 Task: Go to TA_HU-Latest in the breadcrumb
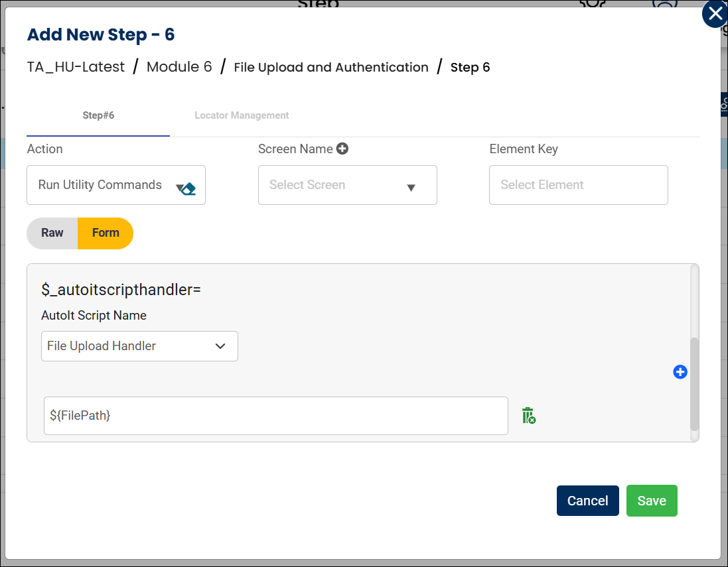coord(76,67)
